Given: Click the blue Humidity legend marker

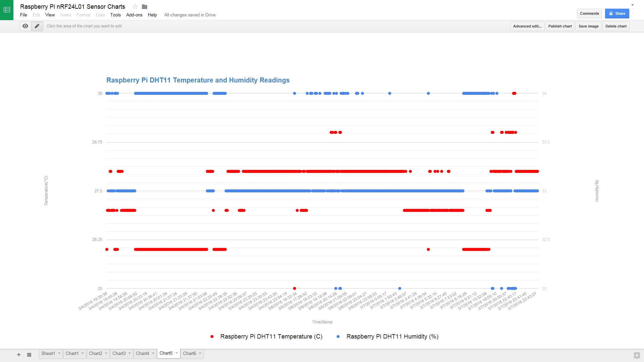Looking at the screenshot, I should pyautogui.click(x=338, y=337).
